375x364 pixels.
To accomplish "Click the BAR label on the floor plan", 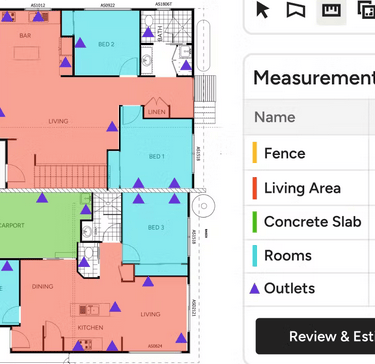I will (25, 35).
